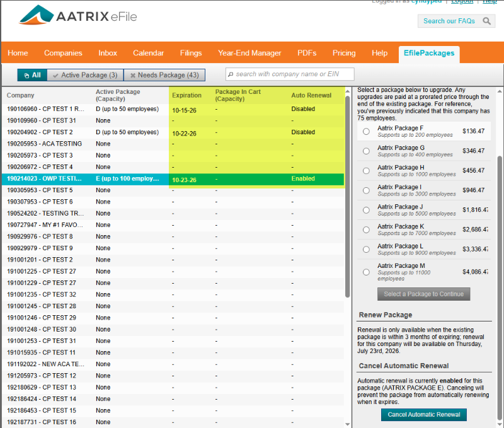Click Select a Package to Continue
Viewport: 504px width, 428px height.
[423, 294]
